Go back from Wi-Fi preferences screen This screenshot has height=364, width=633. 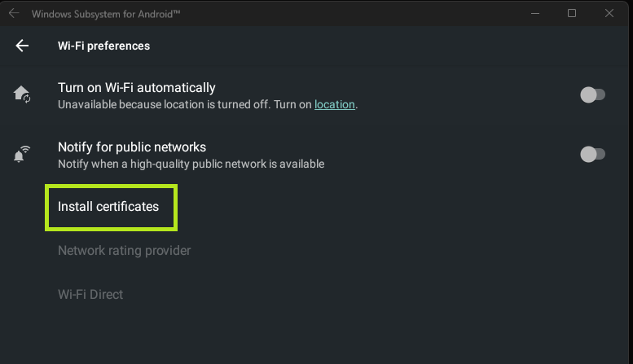(x=22, y=46)
